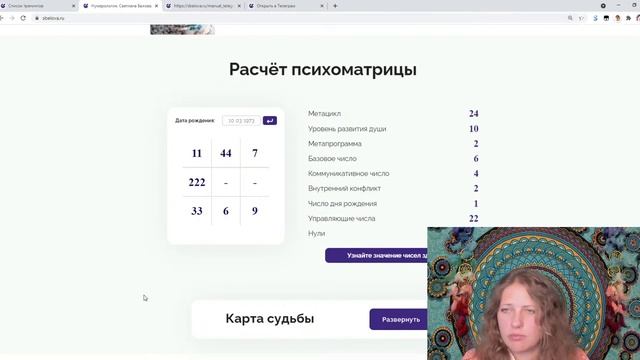Click the matrix cell showing 44
Viewport: 640px width, 360px height.
[x=226, y=153]
